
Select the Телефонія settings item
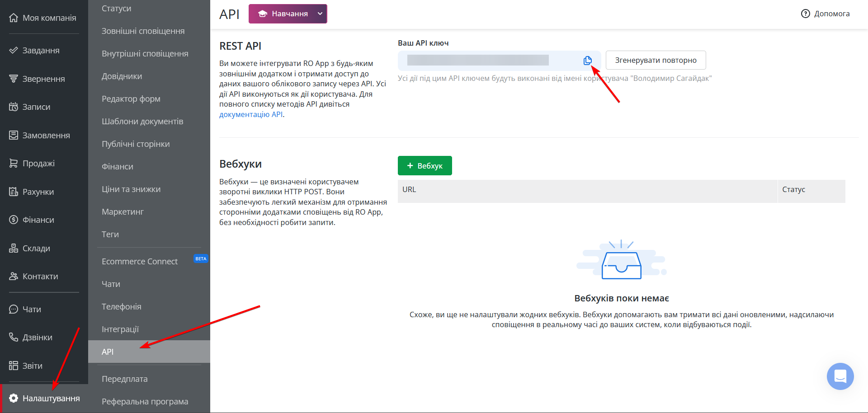pos(122,306)
